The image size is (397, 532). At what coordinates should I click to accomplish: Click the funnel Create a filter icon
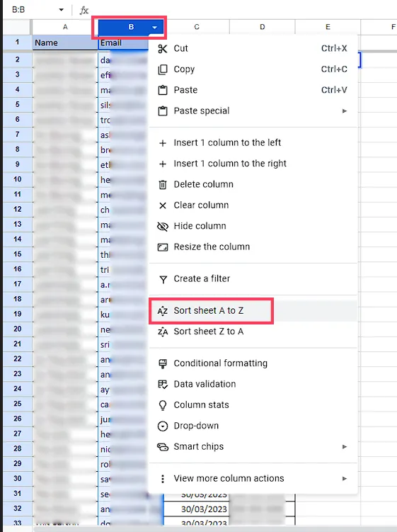click(163, 279)
